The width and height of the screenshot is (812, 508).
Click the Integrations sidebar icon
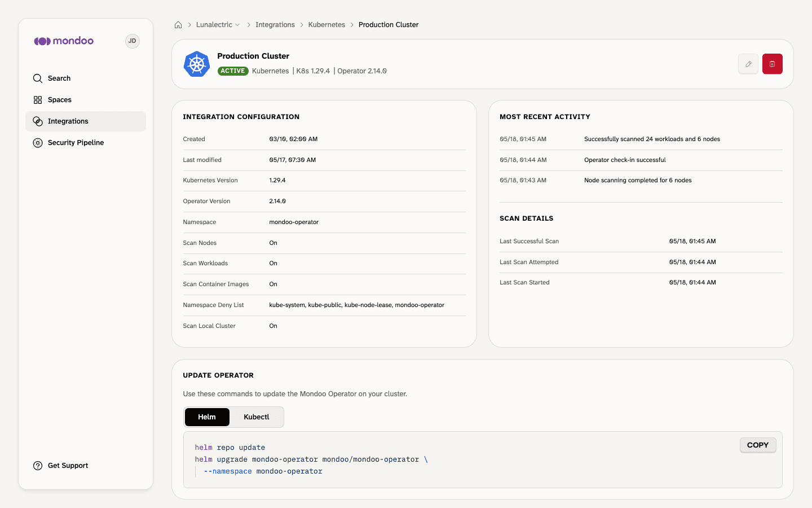[x=38, y=121]
